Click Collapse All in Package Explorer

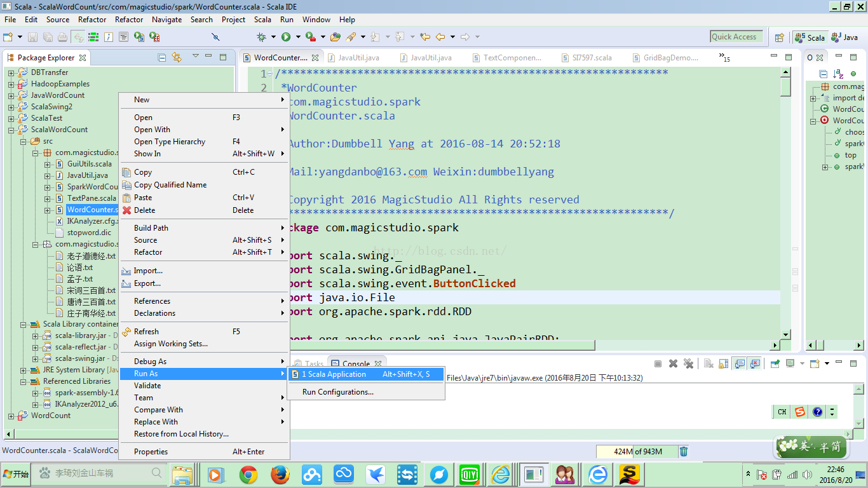click(x=162, y=58)
